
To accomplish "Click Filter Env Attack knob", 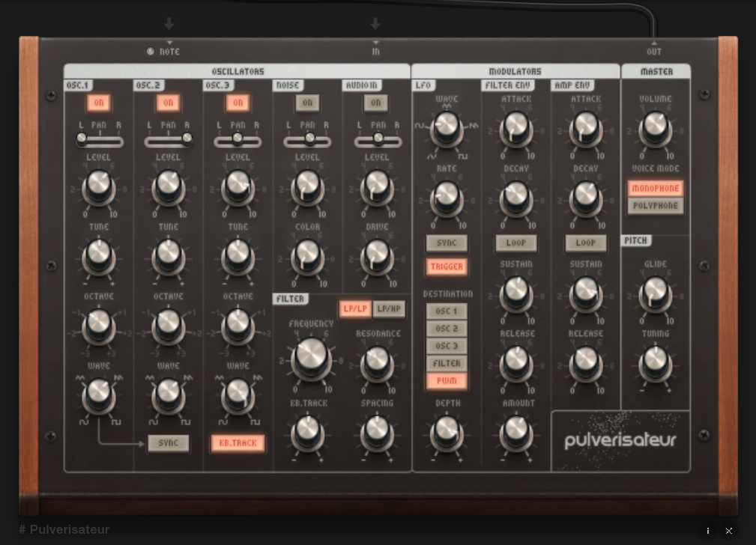I will point(516,128).
